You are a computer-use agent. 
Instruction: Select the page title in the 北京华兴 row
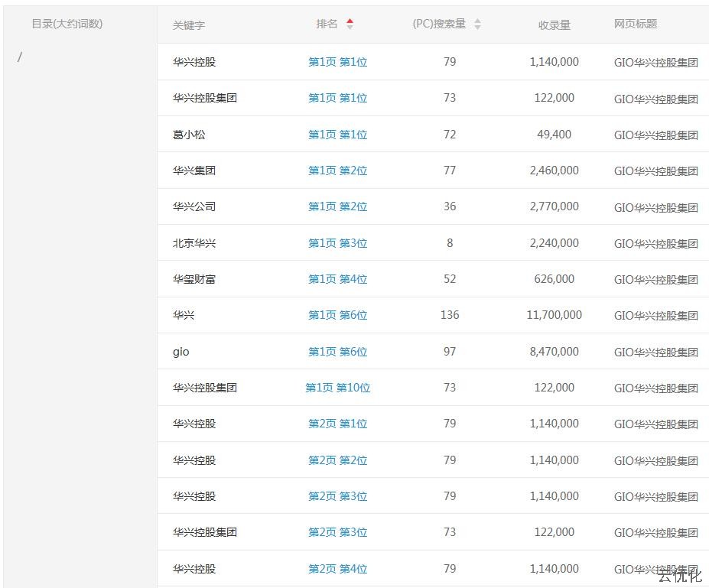656,244
